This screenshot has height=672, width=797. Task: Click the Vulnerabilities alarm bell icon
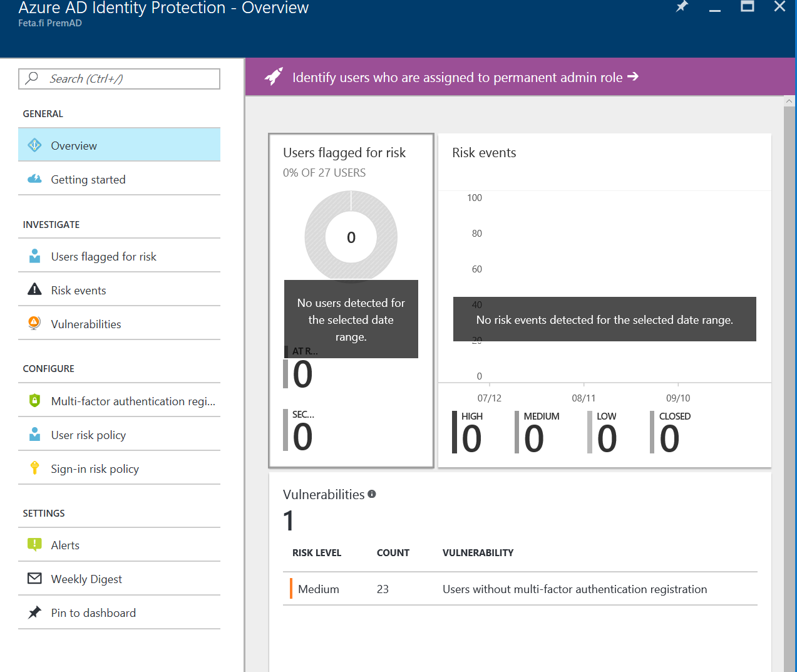click(34, 323)
